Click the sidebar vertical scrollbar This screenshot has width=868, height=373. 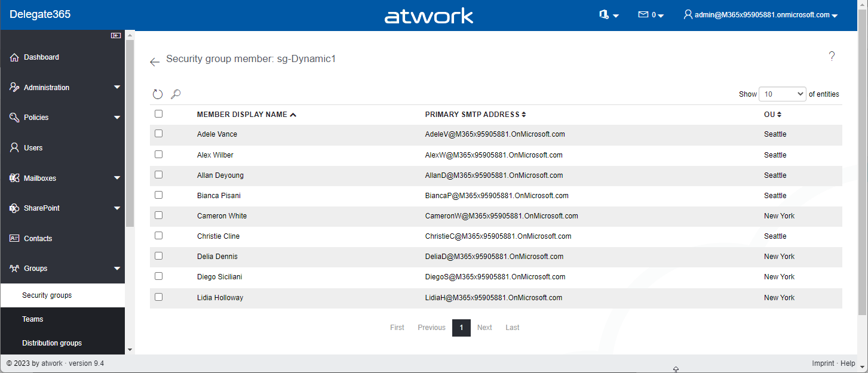(x=130, y=131)
